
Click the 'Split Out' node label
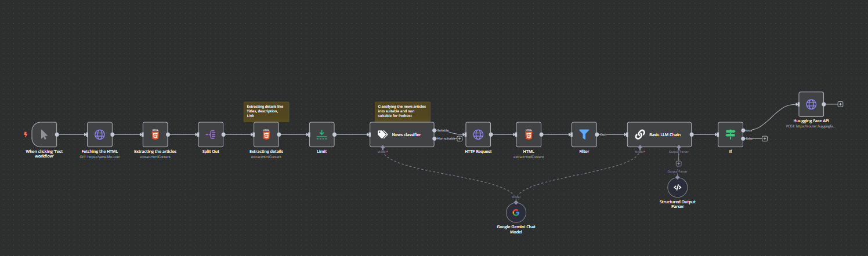[211, 152]
